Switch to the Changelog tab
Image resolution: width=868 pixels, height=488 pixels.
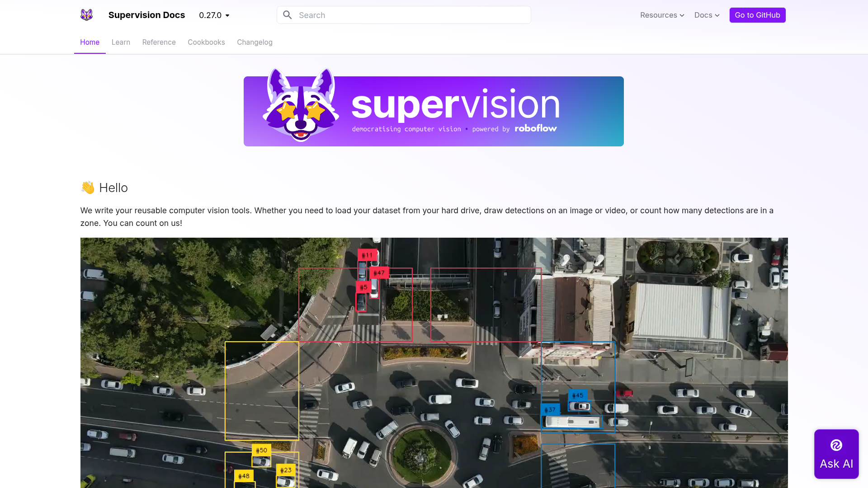coord(255,42)
